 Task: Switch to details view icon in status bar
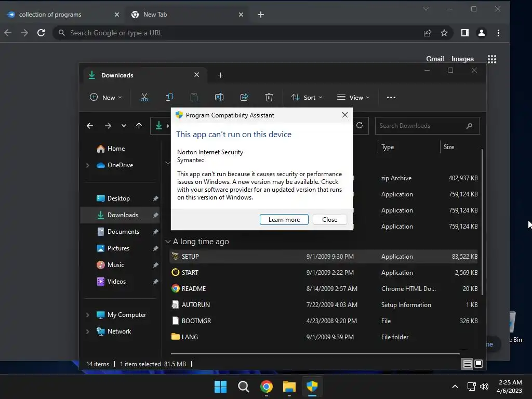coord(467,364)
